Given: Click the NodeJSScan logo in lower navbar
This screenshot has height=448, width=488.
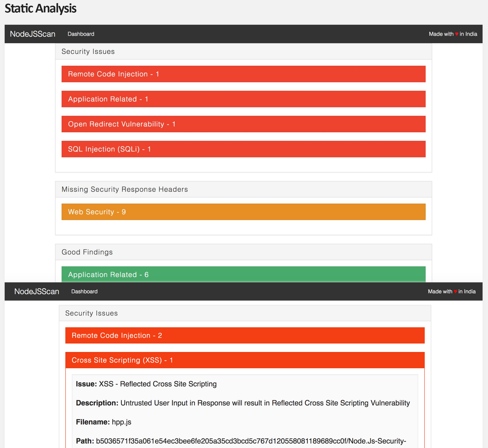Looking at the screenshot, I should [37, 291].
